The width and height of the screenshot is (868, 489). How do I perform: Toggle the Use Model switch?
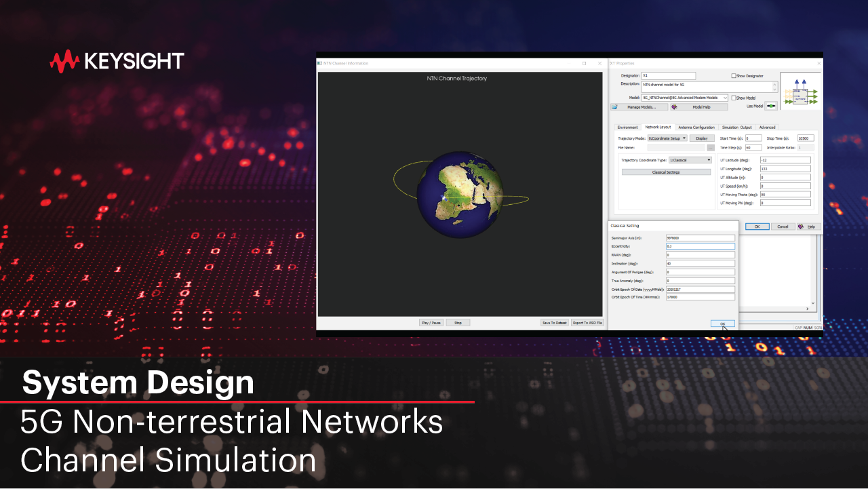click(x=770, y=106)
